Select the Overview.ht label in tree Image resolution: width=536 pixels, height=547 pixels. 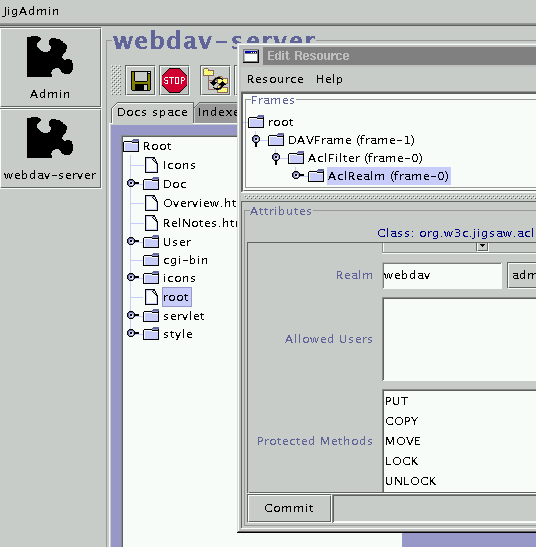(x=200, y=203)
